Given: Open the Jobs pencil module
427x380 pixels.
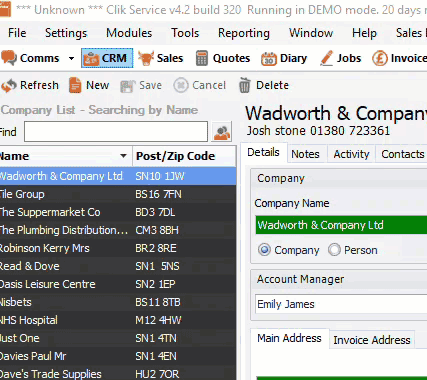Looking at the screenshot, I should point(340,58).
